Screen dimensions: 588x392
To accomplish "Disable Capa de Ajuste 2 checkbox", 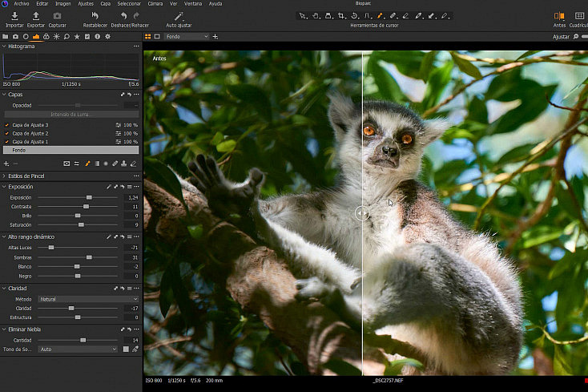I will point(6,133).
